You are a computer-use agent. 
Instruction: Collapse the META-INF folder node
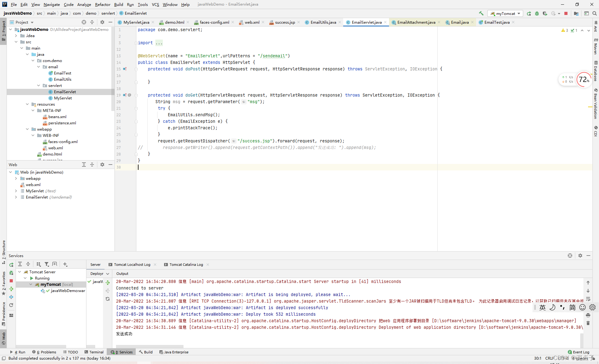click(x=33, y=110)
